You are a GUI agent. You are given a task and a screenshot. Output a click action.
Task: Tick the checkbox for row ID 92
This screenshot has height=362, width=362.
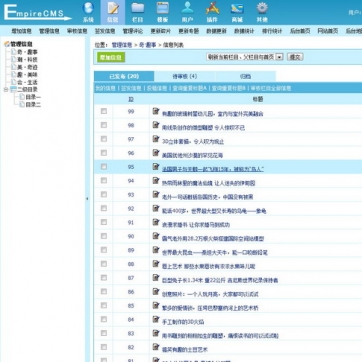point(104,208)
